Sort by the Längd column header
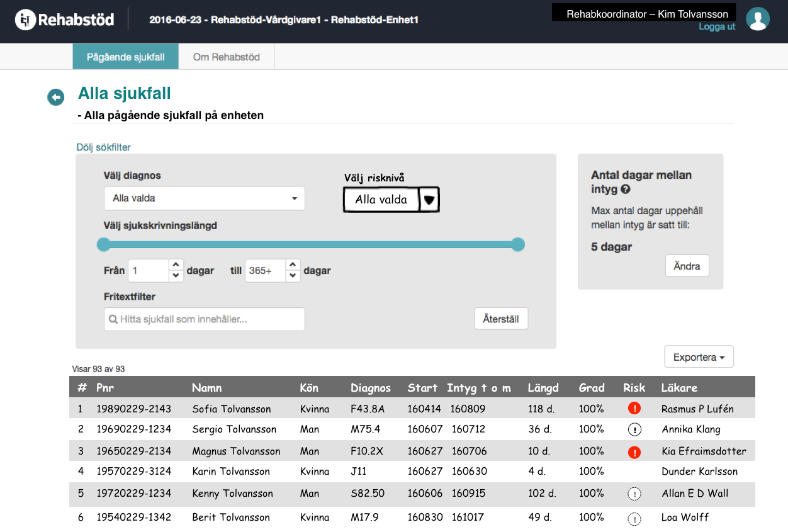This screenshot has width=788, height=532. click(x=543, y=388)
